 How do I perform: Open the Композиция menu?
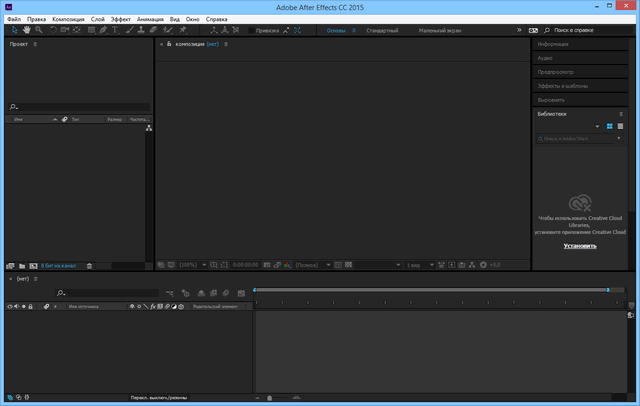click(x=69, y=19)
